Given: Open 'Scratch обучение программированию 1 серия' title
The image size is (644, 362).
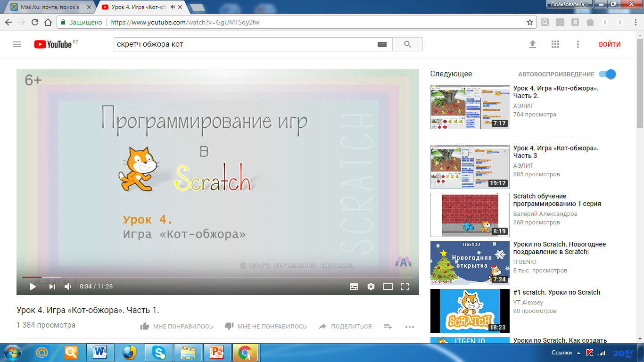Looking at the screenshot, I should pos(557,200).
